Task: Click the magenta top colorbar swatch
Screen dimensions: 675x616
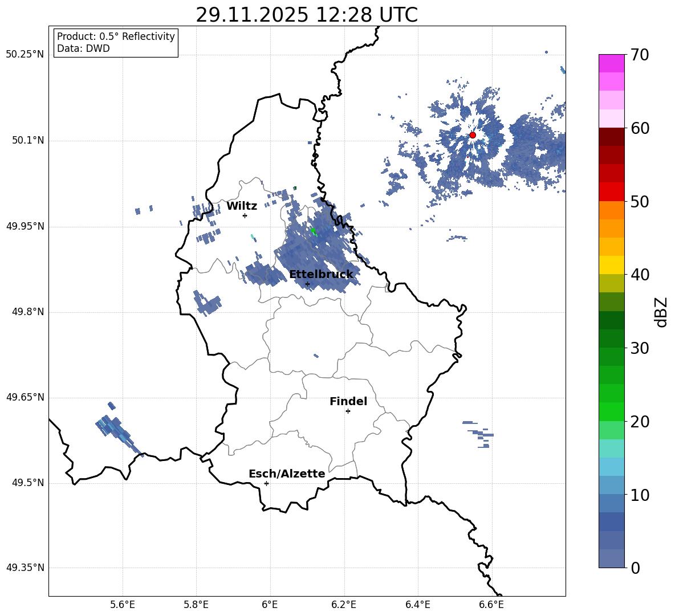Action: pyautogui.click(x=611, y=63)
